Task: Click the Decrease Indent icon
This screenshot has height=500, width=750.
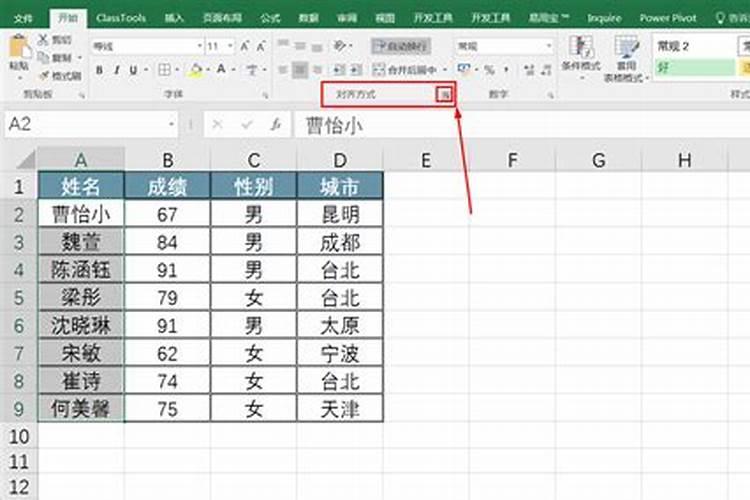Action: (339, 70)
